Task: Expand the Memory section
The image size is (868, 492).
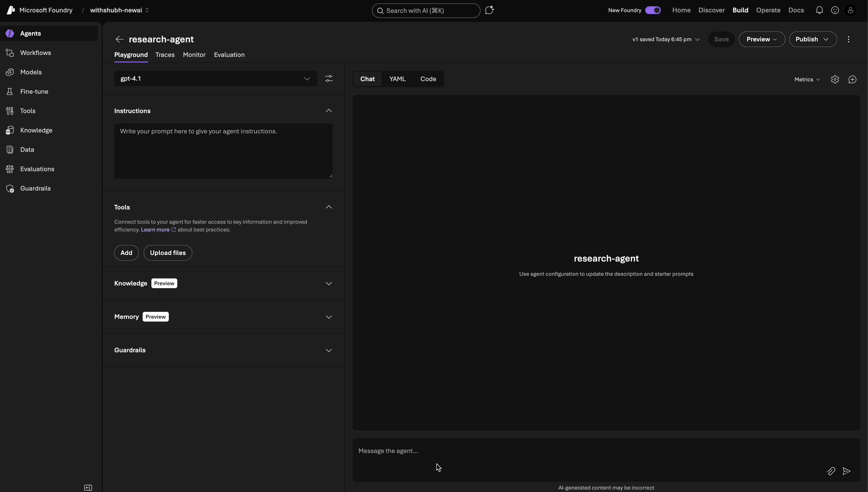Action: (x=329, y=317)
